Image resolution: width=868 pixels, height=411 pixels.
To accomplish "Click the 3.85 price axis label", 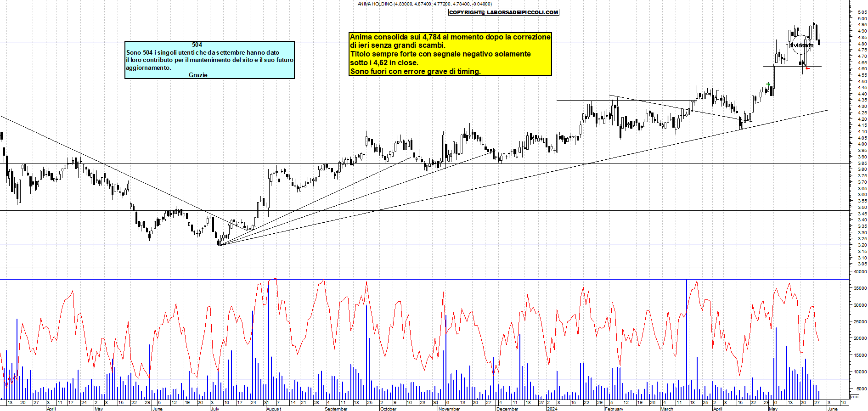I will [x=862, y=163].
